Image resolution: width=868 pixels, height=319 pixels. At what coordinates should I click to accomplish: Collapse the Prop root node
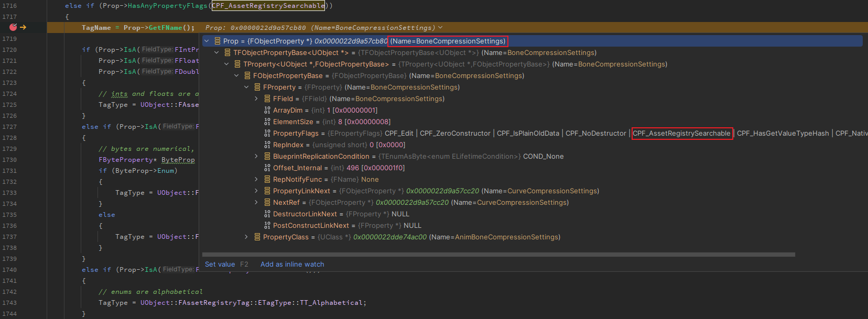[207, 41]
